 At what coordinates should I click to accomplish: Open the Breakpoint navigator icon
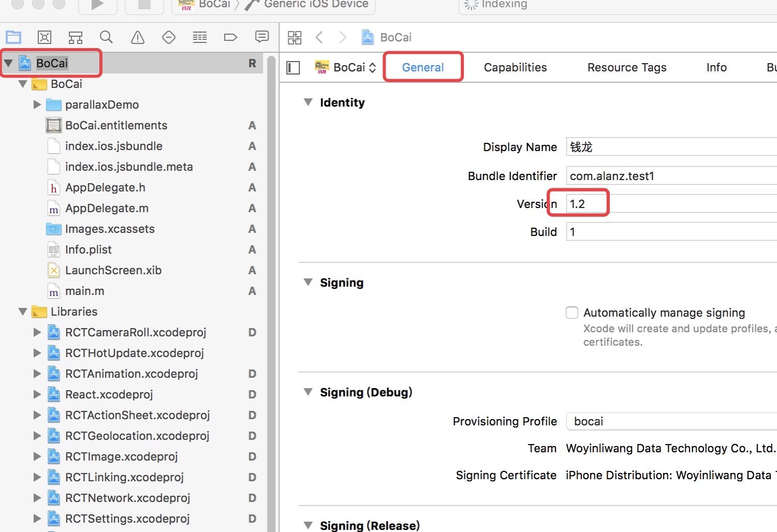click(x=230, y=37)
